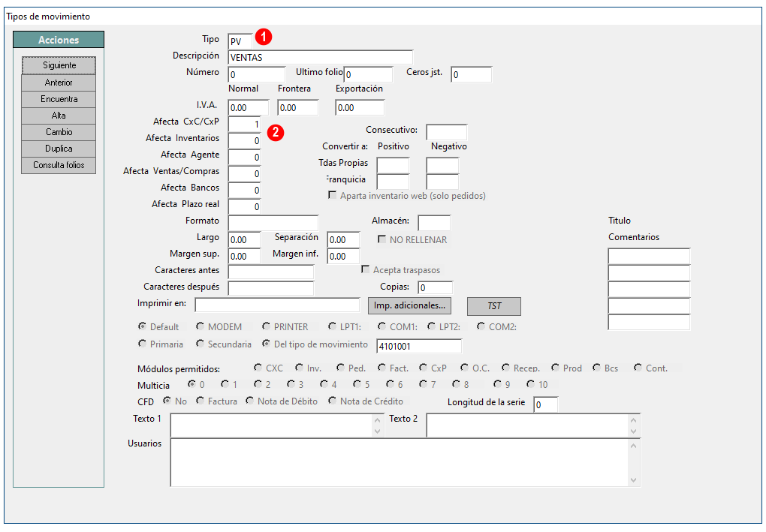Select Fact. module radio
Image resolution: width=766 pixels, height=532 pixels.
tap(381, 368)
